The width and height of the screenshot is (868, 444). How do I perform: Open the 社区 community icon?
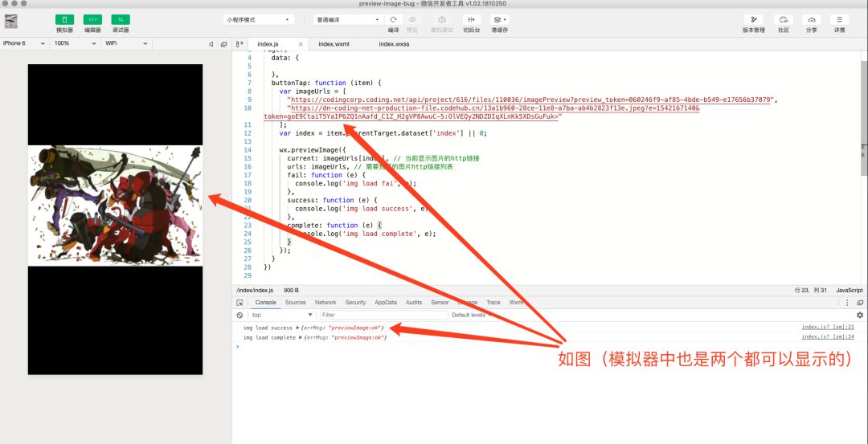pyautogui.click(x=784, y=19)
